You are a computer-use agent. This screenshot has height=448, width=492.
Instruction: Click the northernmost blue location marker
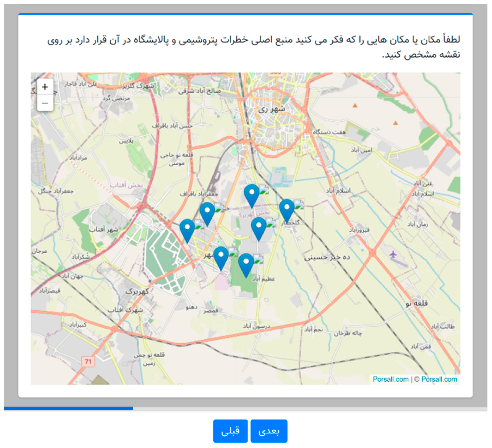[x=252, y=194]
